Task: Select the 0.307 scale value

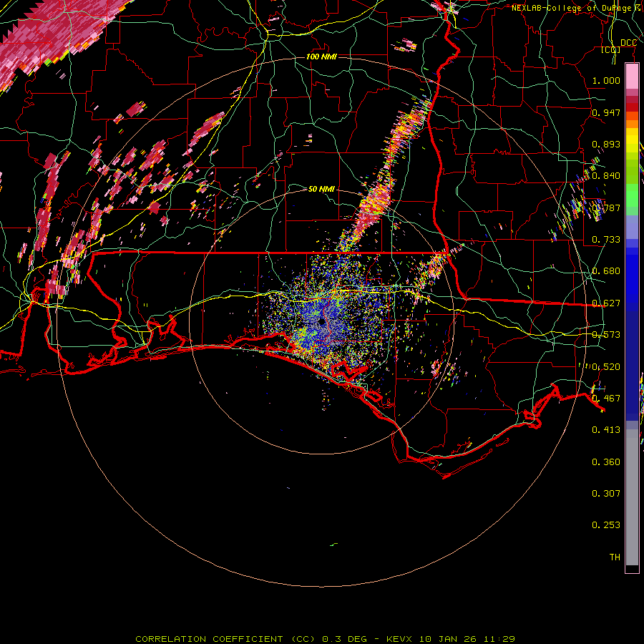Action: pyautogui.click(x=606, y=493)
